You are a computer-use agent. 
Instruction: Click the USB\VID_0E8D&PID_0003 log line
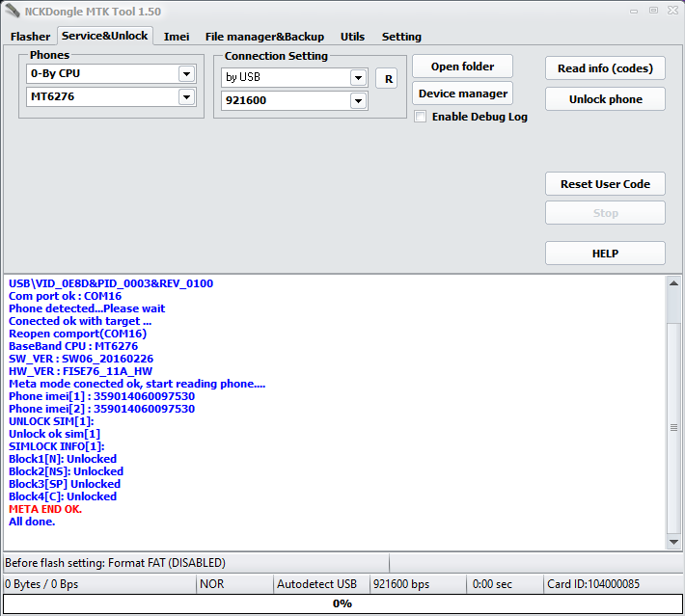(x=111, y=283)
